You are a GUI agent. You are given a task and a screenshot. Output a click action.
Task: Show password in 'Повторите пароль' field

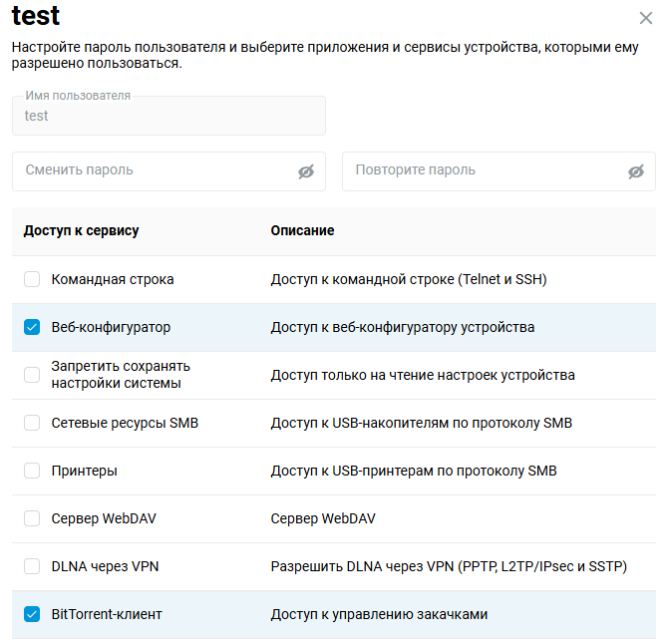click(636, 171)
